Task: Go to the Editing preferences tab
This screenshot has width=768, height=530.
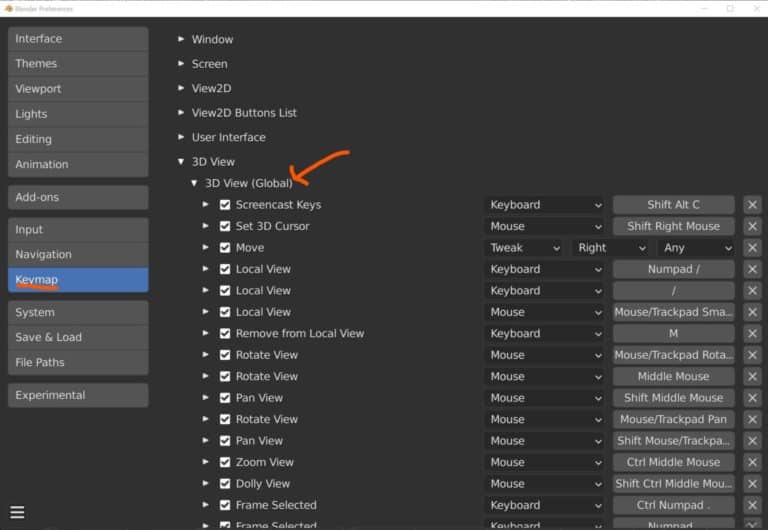Action: click(78, 139)
